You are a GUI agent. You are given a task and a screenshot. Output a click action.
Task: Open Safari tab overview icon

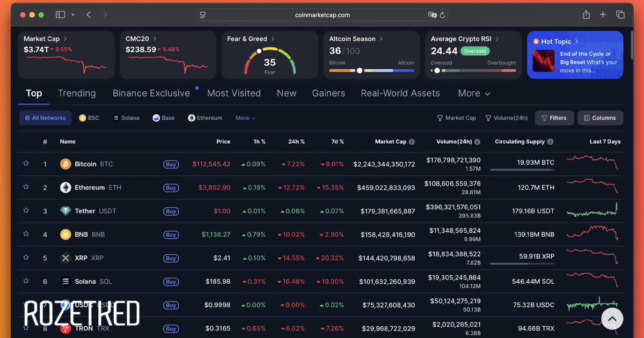(620, 15)
